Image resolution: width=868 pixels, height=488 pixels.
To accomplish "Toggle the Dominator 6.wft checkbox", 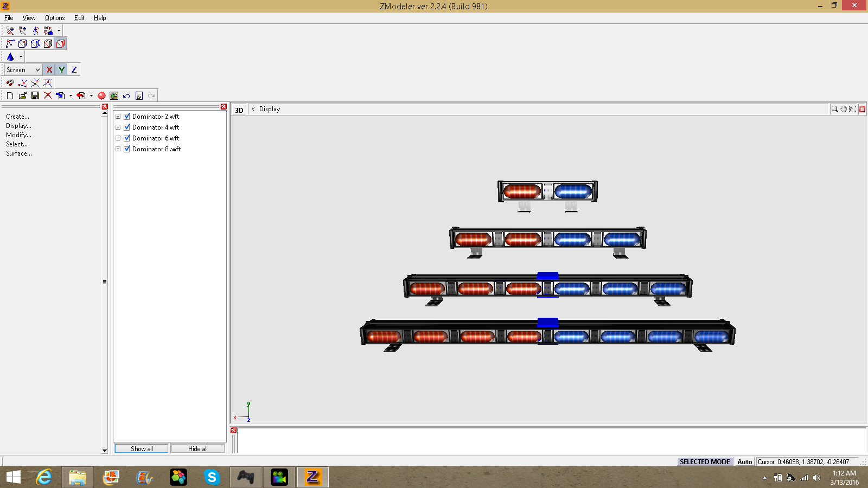I will pyautogui.click(x=127, y=138).
